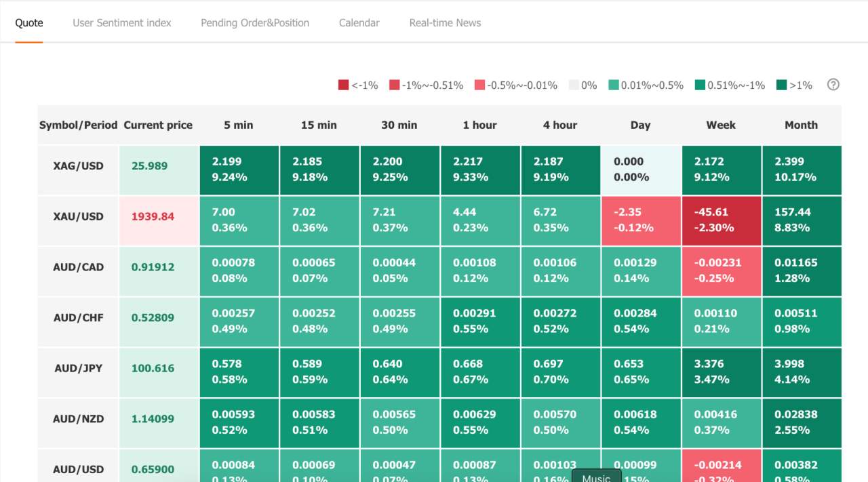Click the help question mark icon

[x=833, y=85]
